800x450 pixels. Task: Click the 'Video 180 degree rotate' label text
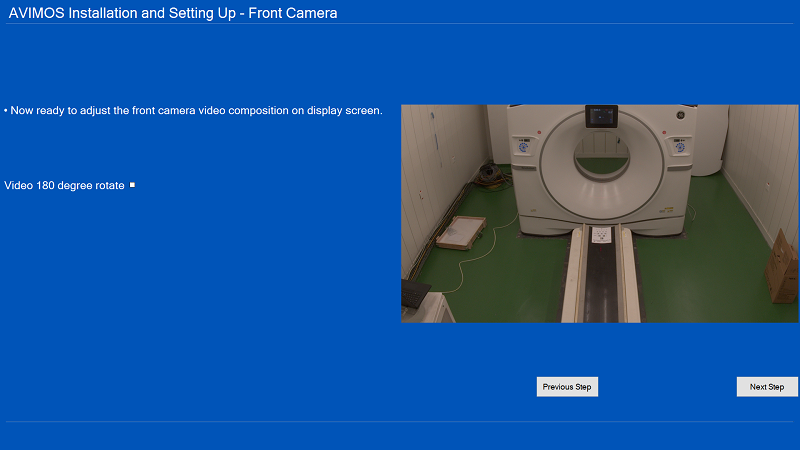pyautogui.click(x=64, y=186)
